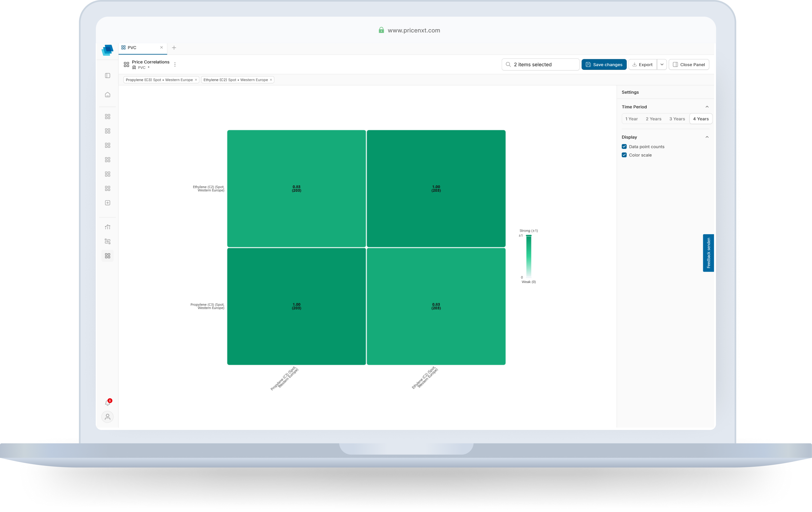Open the chart analysis sidebar icon

pos(108,227)
